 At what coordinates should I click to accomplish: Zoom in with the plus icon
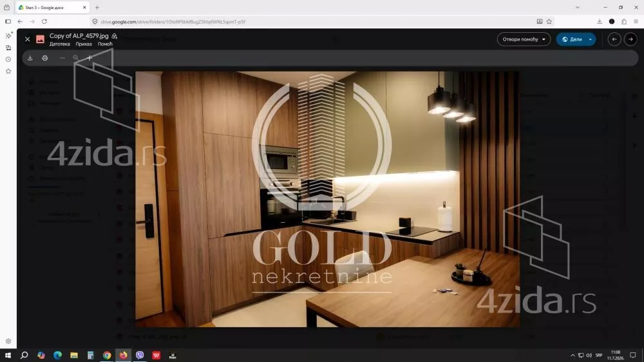(x=89, y=58)
